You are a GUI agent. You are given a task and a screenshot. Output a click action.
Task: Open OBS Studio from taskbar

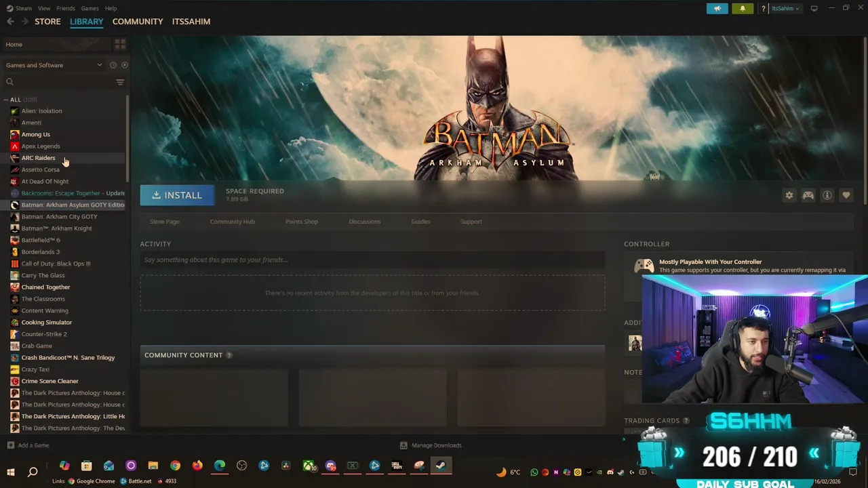(x=242, y=466)
